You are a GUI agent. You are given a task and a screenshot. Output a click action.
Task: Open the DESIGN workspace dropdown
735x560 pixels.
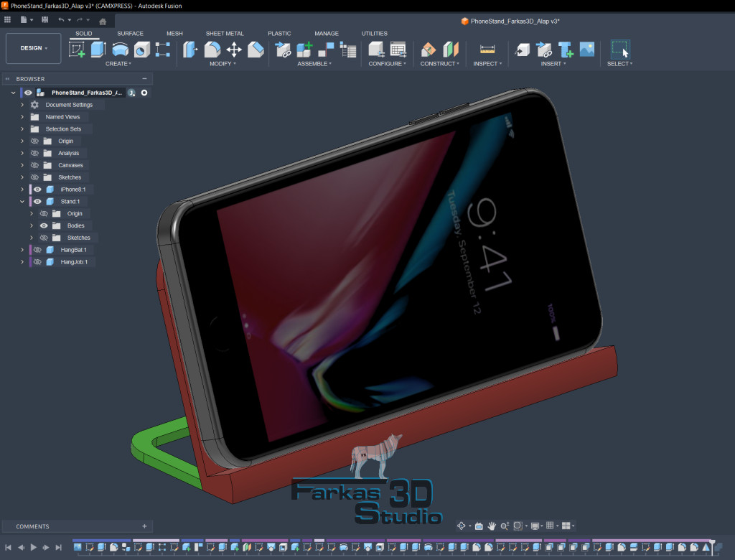pyautogui.click(x=33, y=48)
